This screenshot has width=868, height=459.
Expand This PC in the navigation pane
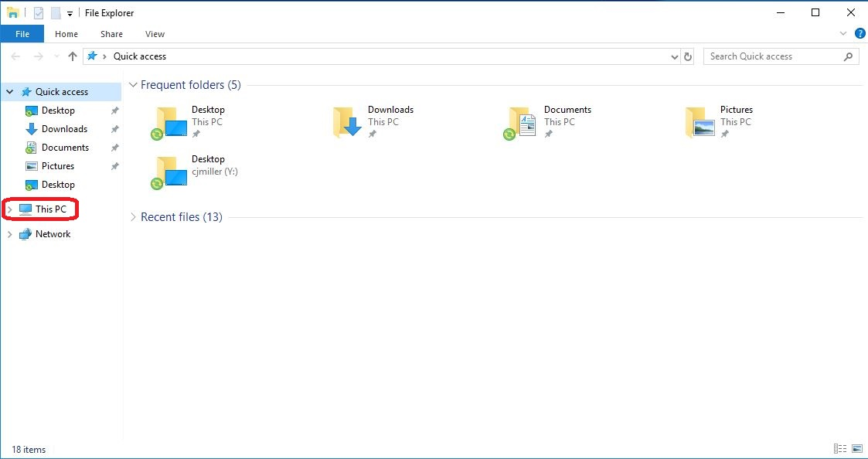tap(9, 209)
